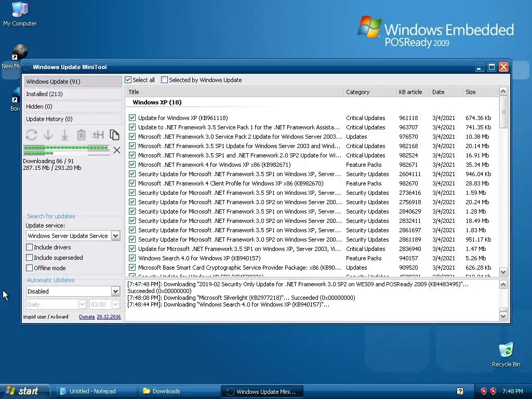Uncheck Windows Search 4.0 (KB940157) update
This screenshot has width=532, height=399.
click(132, 258)
